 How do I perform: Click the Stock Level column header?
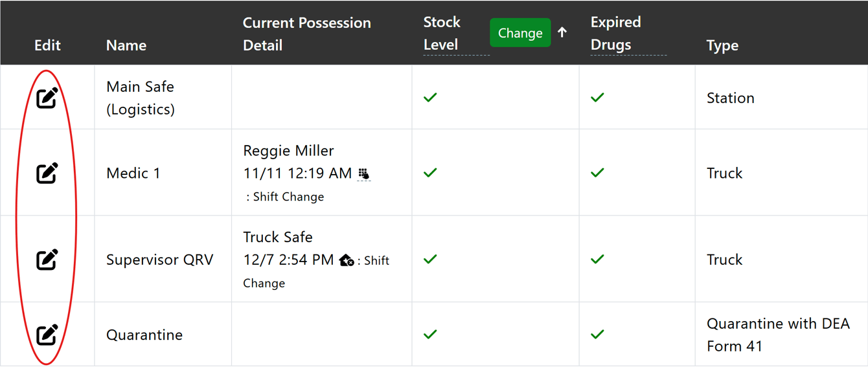[x=442, y=33]
